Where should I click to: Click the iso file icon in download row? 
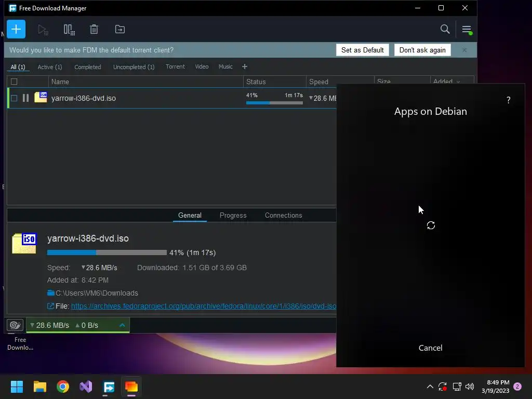coord(41,97)
